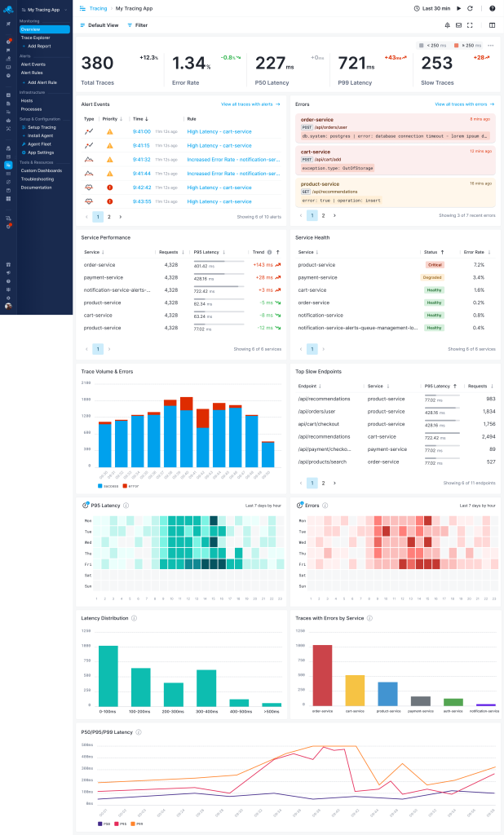
Task: Toggle the '< 250 ms' legend filter
Action: point(434,45)
